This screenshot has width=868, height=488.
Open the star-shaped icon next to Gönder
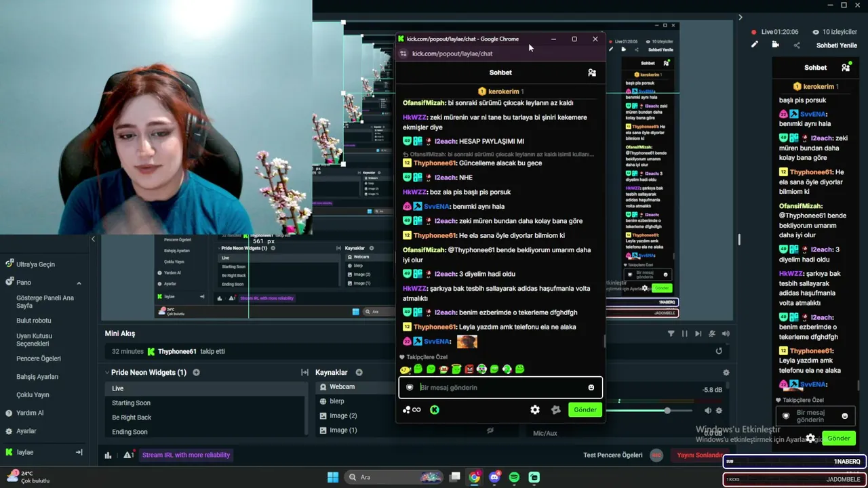(556, 409)
